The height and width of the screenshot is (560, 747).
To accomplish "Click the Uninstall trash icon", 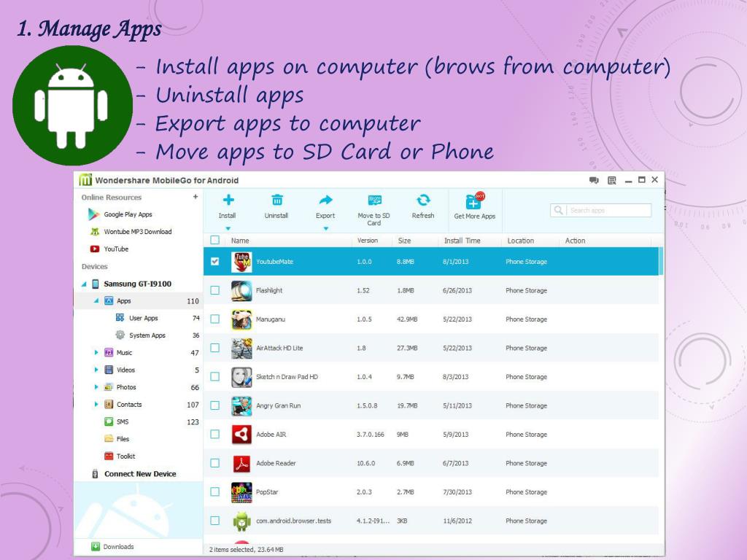I will pyautogui.click(x=276, y=200).
